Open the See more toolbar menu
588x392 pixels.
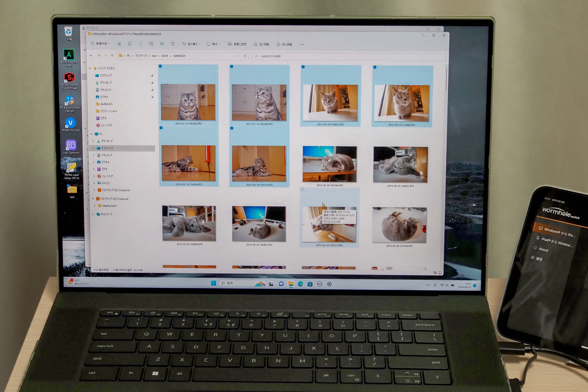click(302, 44)
